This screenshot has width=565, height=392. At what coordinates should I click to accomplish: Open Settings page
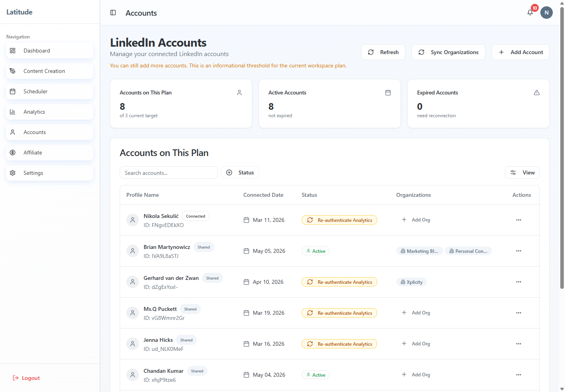point(50,173)
